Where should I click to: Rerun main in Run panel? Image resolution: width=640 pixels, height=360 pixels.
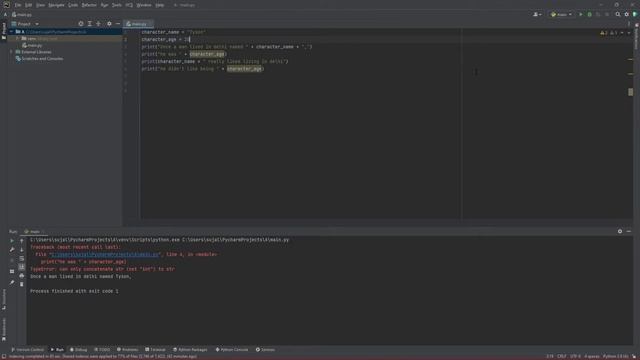coord(12,241)
